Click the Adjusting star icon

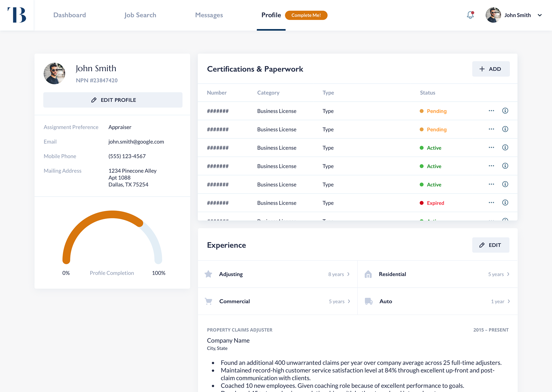208,274
